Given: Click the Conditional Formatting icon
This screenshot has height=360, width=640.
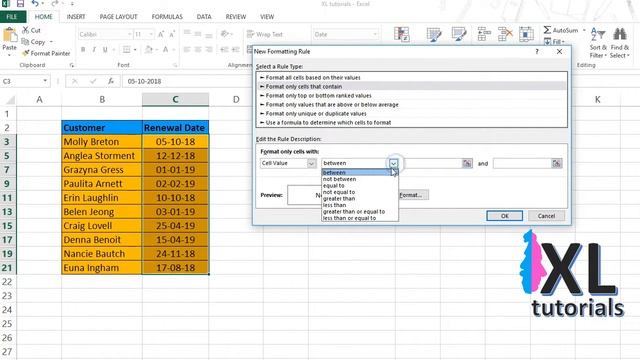Looking at the screenshot, I should 402,34.
